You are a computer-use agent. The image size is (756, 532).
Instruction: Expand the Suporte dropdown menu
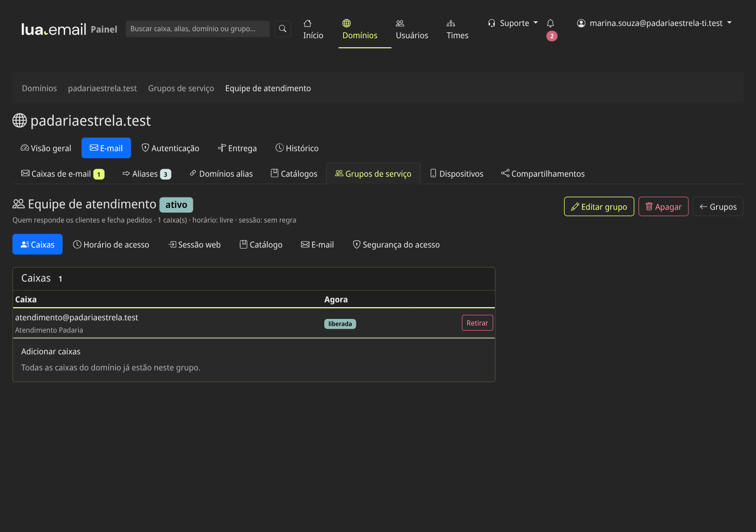[513, 23]
